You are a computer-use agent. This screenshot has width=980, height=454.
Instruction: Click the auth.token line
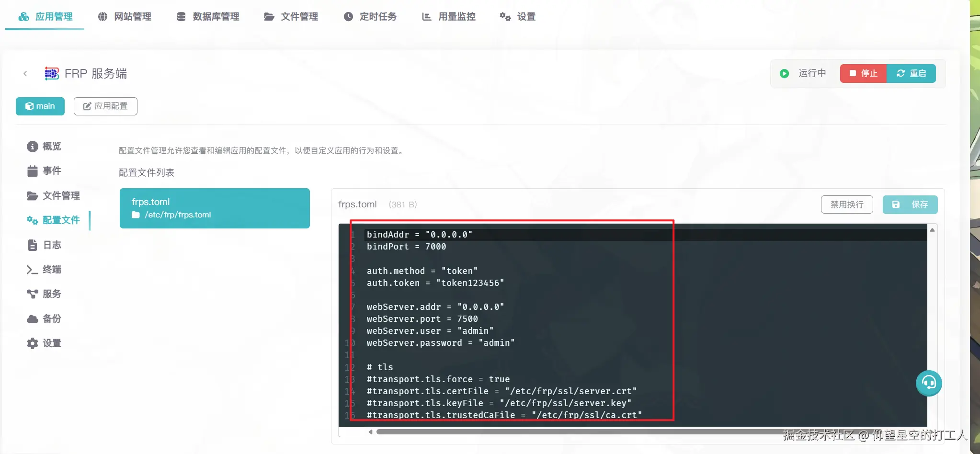(x=435, y=283)
